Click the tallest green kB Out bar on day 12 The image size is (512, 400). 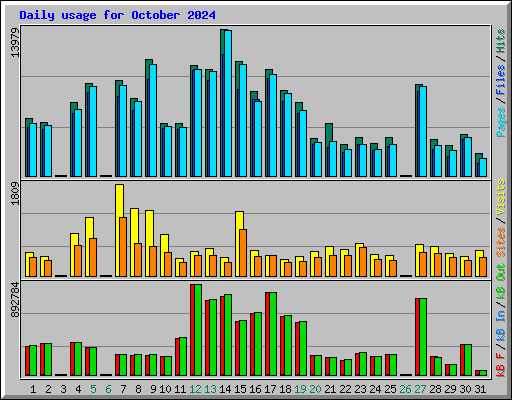[198, 330]
